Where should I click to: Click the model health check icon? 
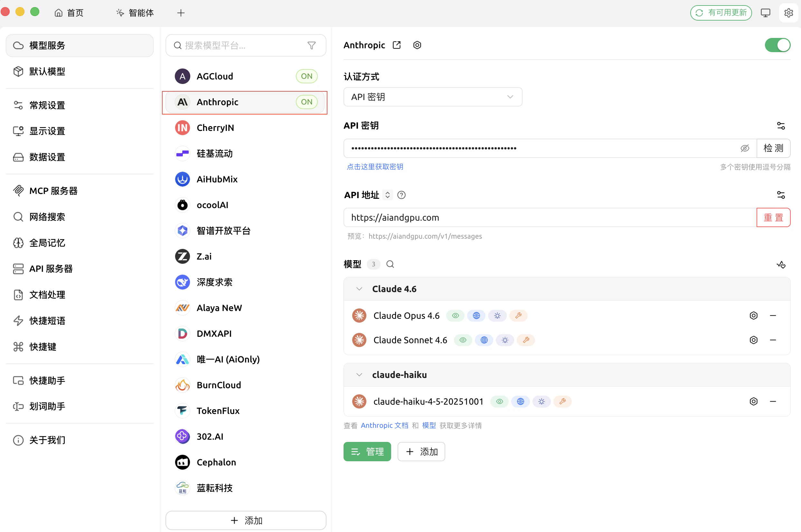click(781, 264)
